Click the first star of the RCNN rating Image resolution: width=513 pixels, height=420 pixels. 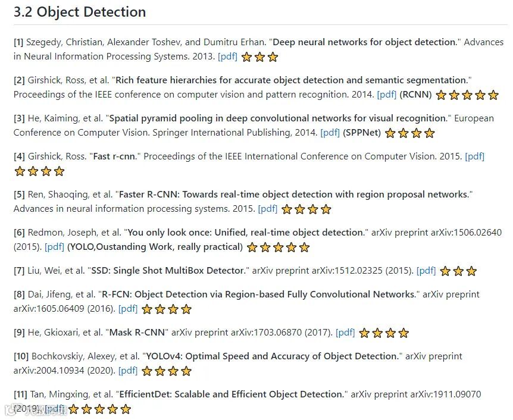click(442, 95)
